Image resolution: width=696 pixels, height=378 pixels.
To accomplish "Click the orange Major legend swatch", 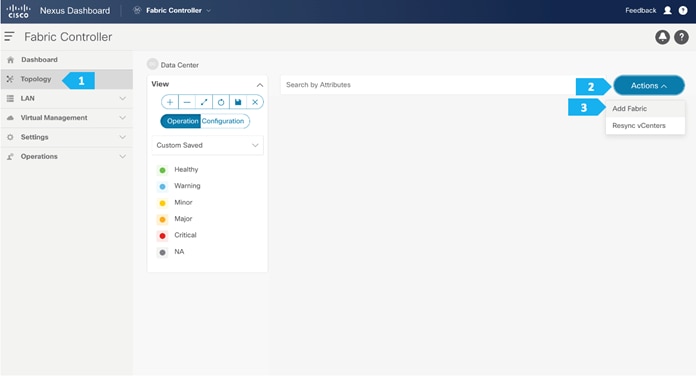I will tap(162, 219).
